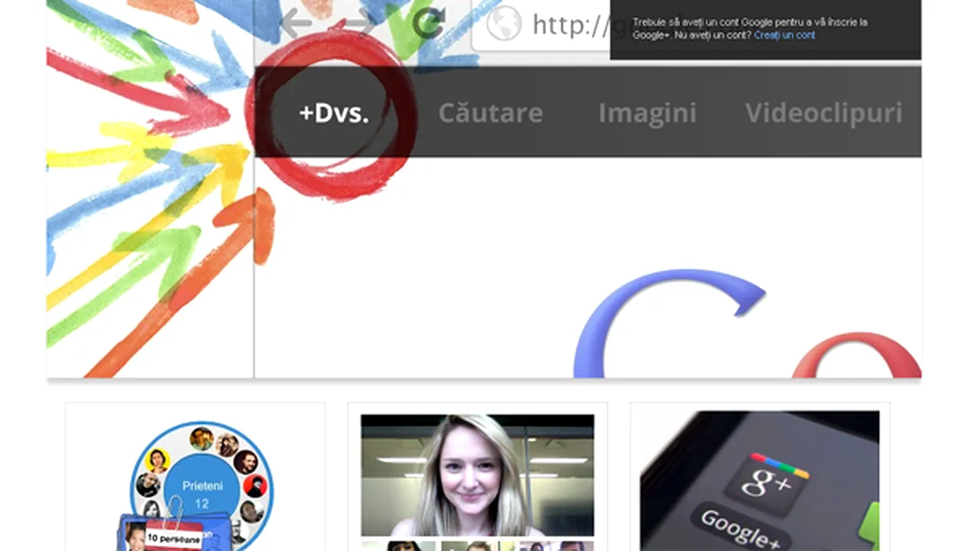The image size is (980, 551).
Task: Click the "10 persoane" label card
Action: pos(174,537)
